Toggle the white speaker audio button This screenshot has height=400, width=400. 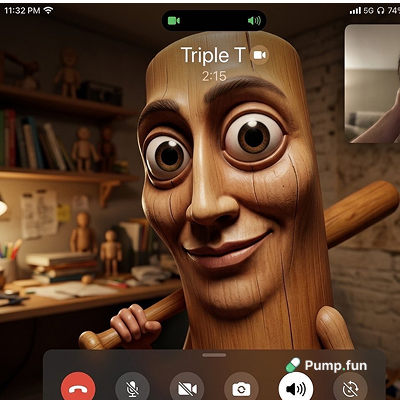[296, 387]
